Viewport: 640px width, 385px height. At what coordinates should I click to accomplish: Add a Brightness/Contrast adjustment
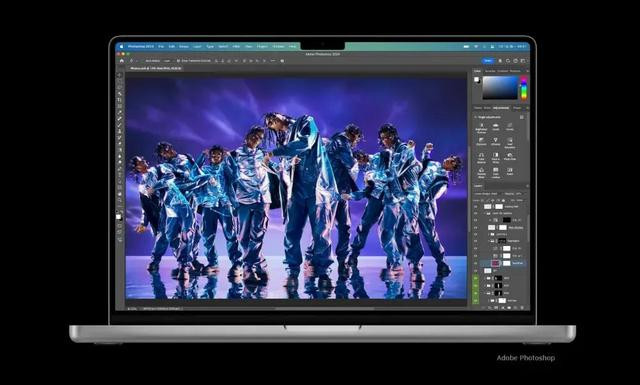pyautogui.click(x=482, y=127)
